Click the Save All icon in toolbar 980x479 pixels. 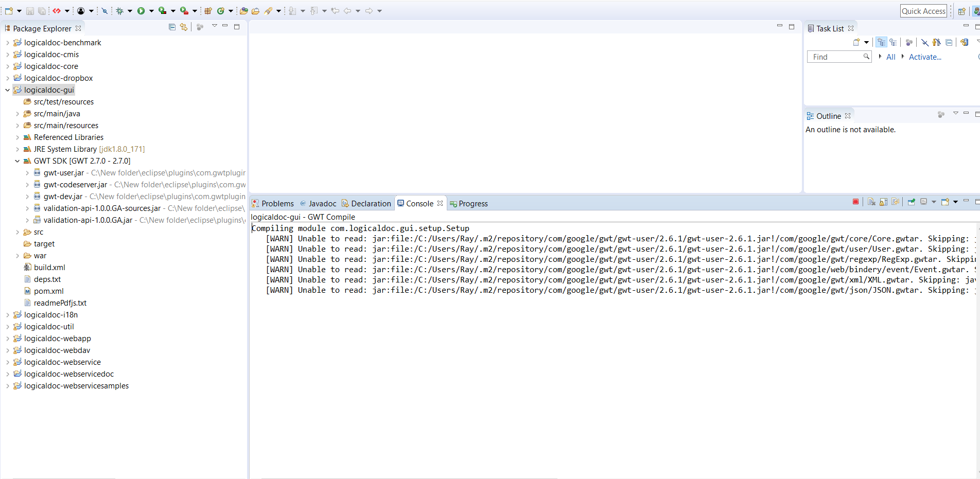pyautogui.click(x=42, y=11)
